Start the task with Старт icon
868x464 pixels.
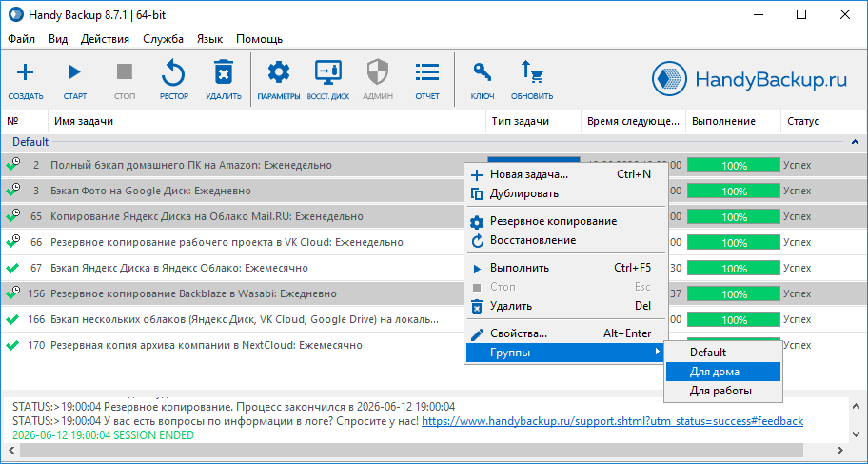click(x=74, y=72)
